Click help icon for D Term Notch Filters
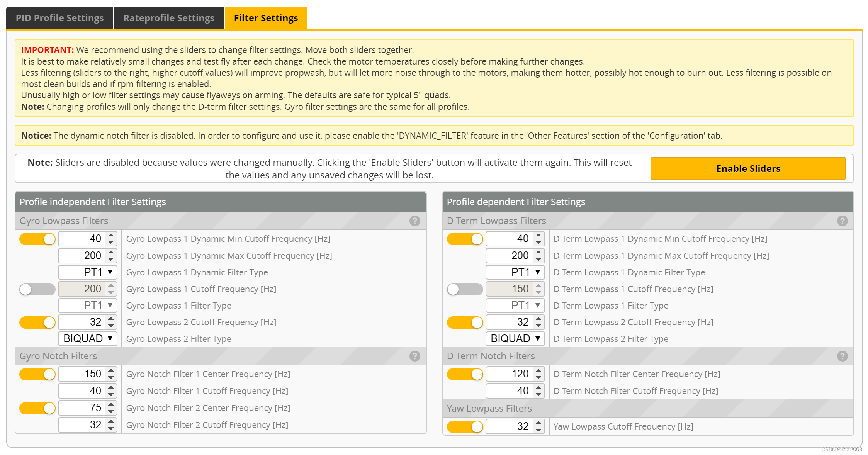 [x=842, y=356]
